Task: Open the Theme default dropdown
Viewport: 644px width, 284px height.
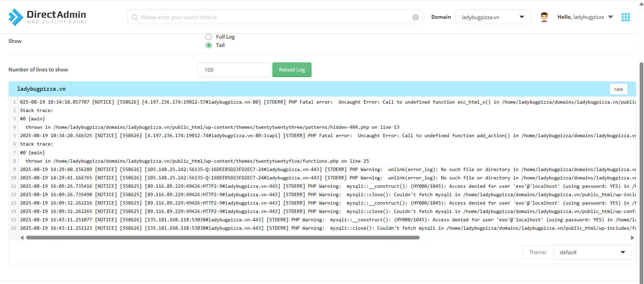Action: (593, 252)
